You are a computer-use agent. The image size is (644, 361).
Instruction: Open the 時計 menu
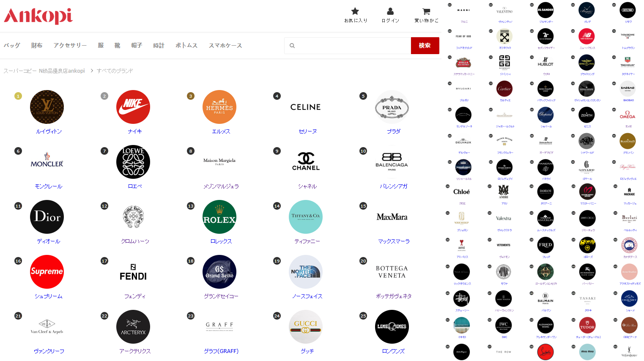click(x=159, y=46)
